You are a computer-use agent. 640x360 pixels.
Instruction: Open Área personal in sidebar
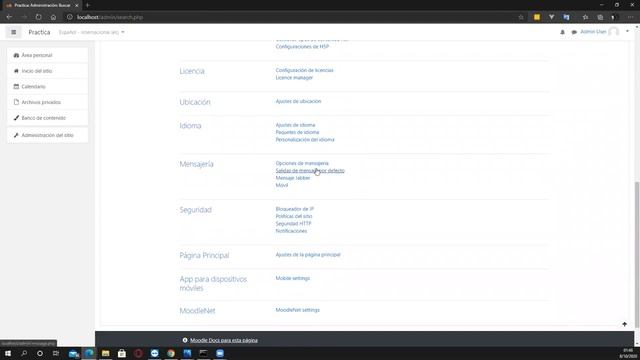tap(47, 55)
